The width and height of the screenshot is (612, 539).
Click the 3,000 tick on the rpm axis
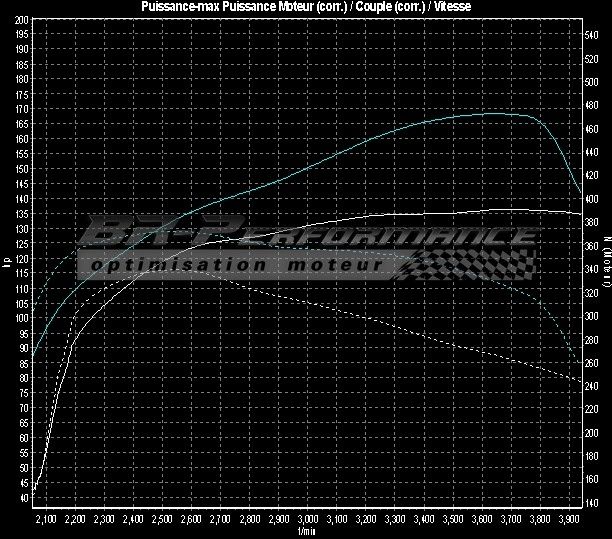[x=308, y=520]
